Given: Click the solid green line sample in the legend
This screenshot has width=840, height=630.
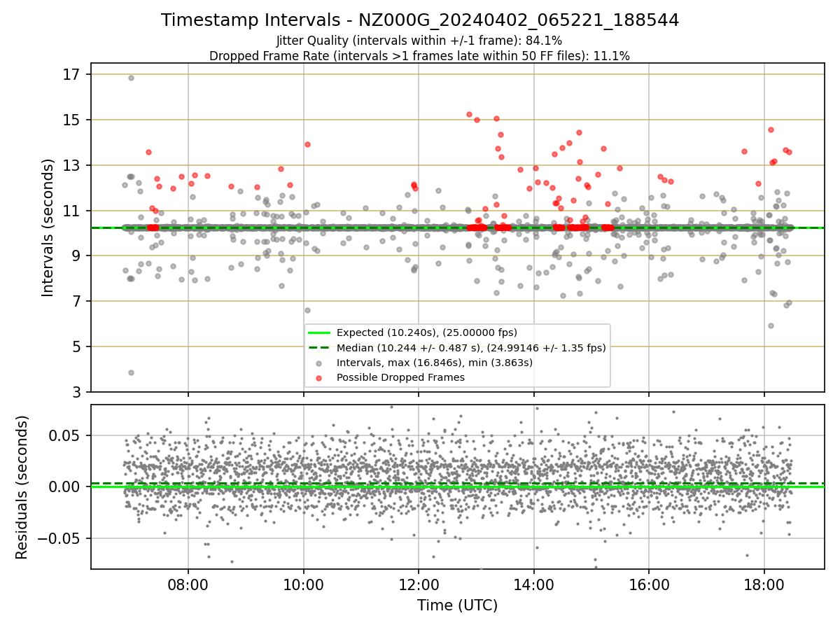Looking at the screenshot, I should click(319, 332).
